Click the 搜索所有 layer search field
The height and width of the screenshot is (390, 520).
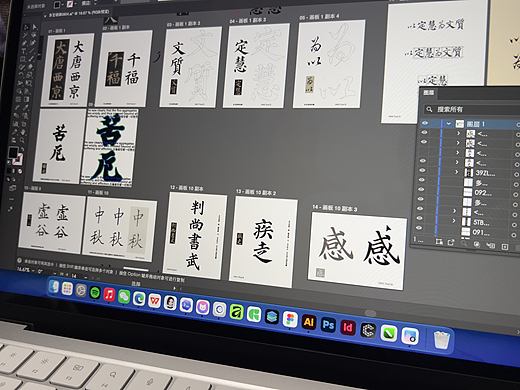pos(472,109)
